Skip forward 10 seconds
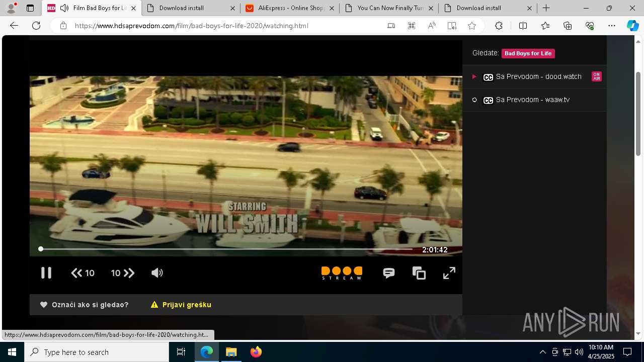 (x=123, y=273)
